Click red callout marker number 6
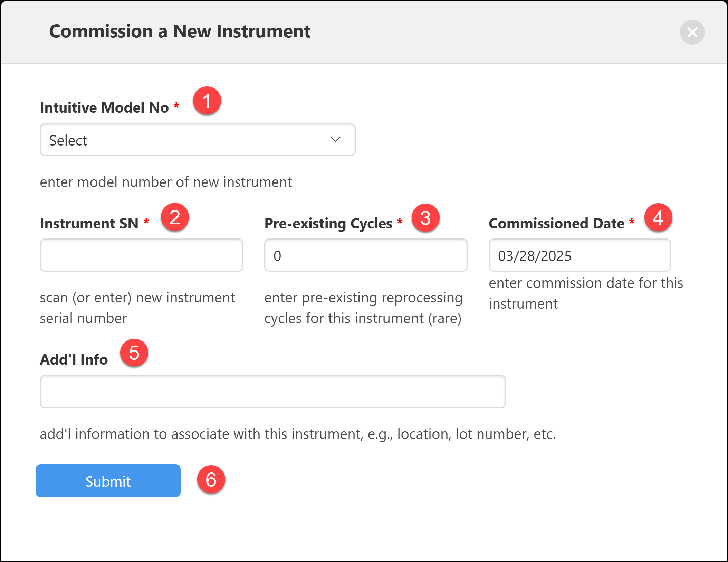The image size is (728, 562). tap(211, 480)
